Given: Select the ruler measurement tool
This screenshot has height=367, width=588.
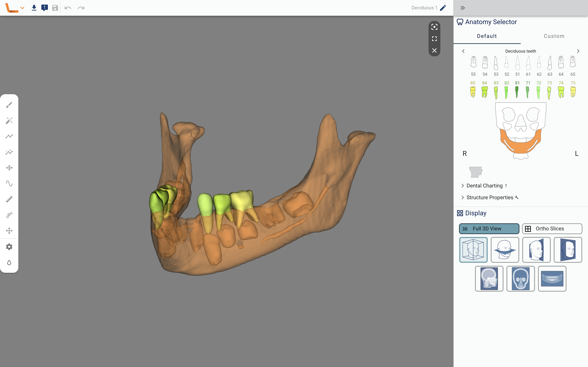Looking at the screenshot, I should pyautogui.click(x=9, y=199).
